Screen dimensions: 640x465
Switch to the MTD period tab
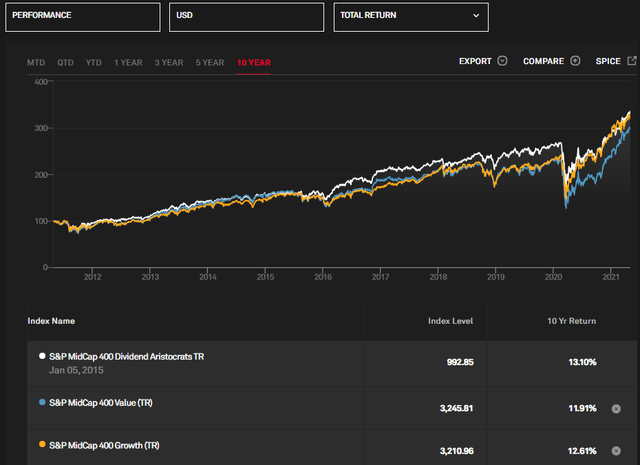[x=36, y=63]
